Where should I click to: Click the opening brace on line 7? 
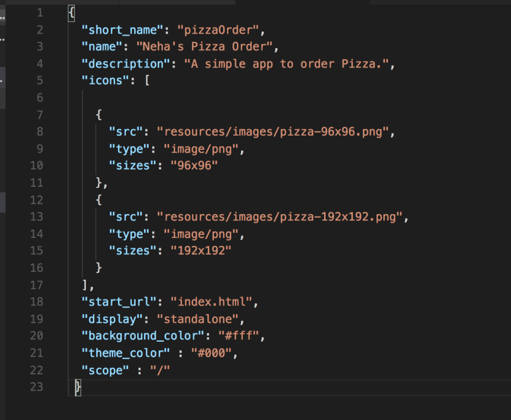click(99, 115)
